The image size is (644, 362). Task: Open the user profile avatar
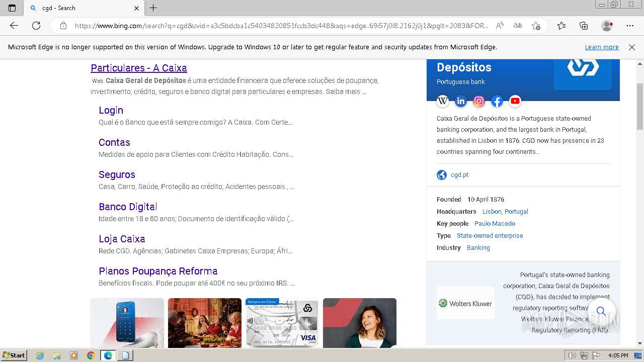point(607,26)
